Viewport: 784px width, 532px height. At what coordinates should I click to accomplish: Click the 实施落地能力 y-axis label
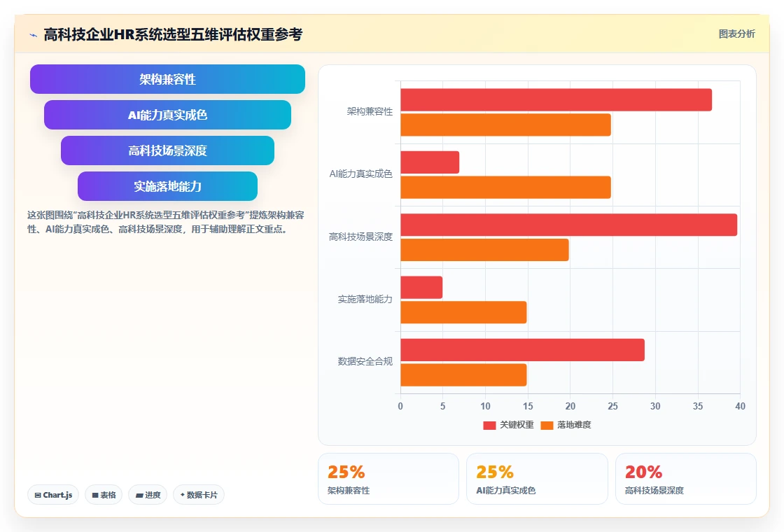365,299
